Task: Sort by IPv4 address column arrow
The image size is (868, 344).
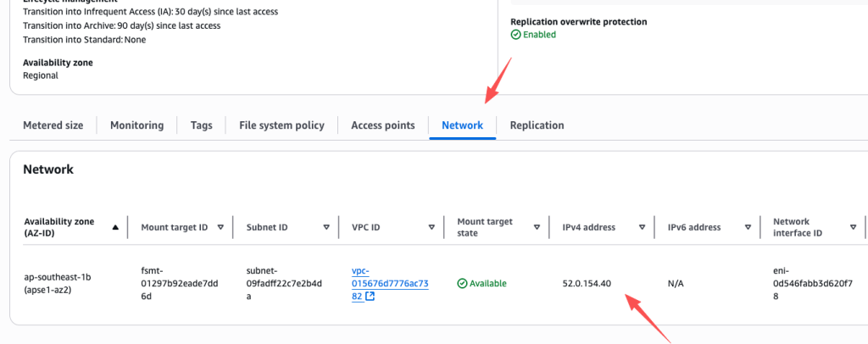Action: tap(642, 227)
